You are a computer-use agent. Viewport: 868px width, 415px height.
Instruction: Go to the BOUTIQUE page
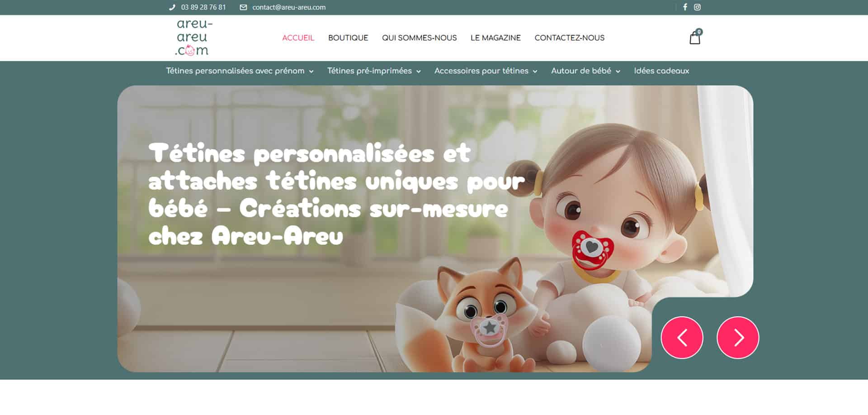pos(348,38)
